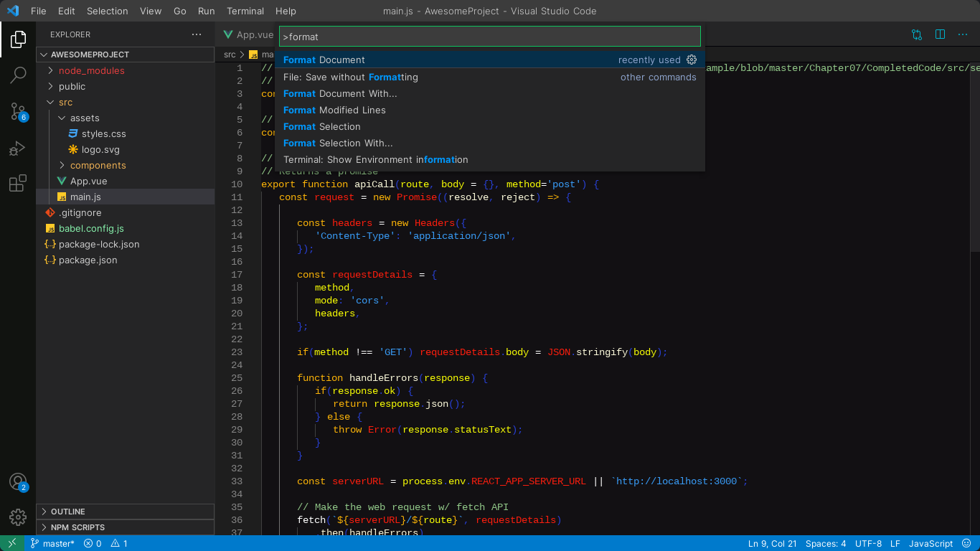Open editor more actions ellipsis

pos(963,34)
